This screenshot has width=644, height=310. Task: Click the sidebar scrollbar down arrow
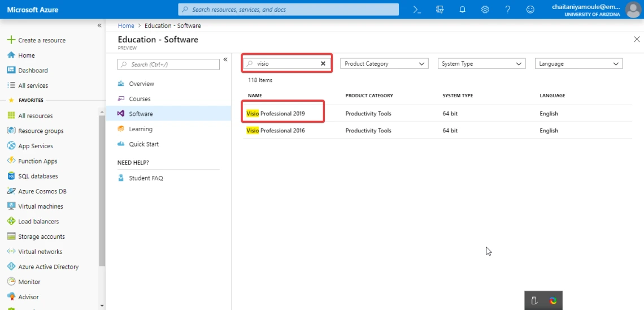[102, 306]
